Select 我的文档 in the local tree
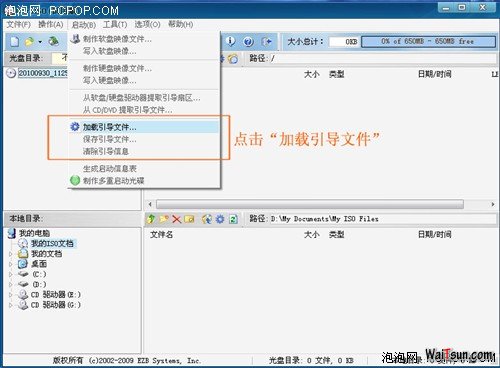The width and height of the screenshot is (500, 368). [x=46, y=254]
